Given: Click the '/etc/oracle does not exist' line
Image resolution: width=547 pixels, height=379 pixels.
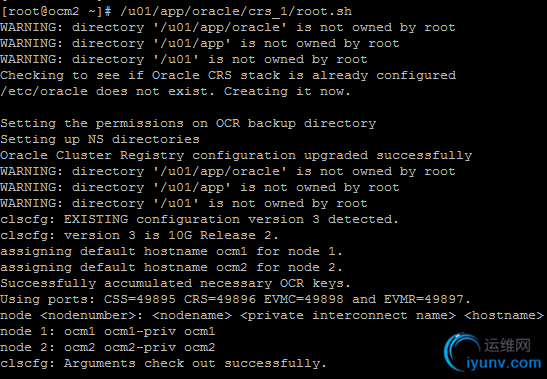Looking at the screenshot, I should (x=175, y=91).
